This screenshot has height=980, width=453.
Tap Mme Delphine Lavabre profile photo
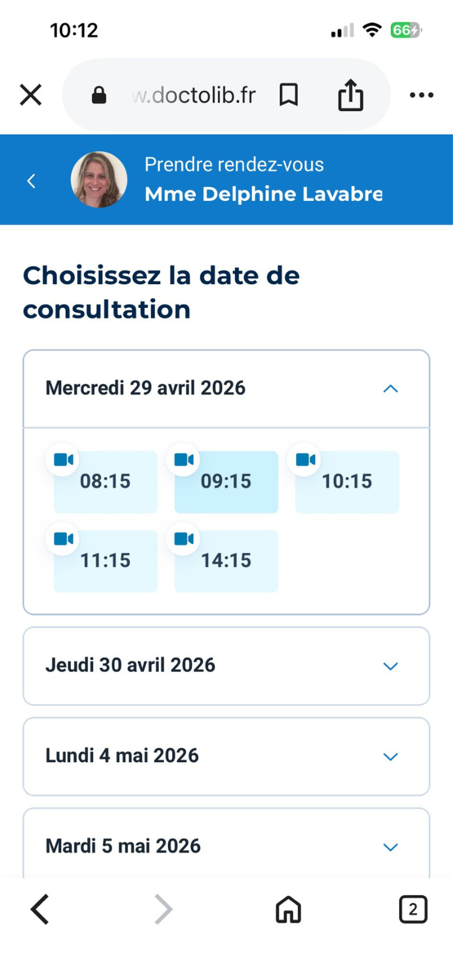point(99,180)
